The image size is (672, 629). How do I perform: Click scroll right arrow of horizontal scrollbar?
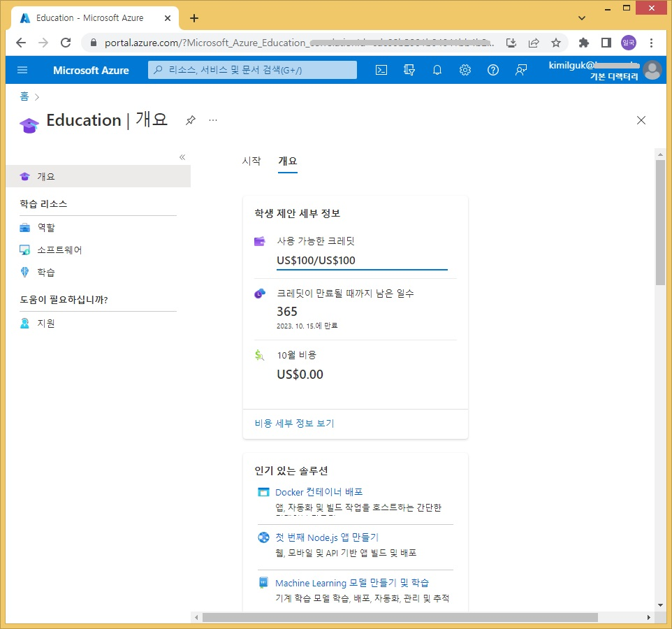click(x=648, y=617)
